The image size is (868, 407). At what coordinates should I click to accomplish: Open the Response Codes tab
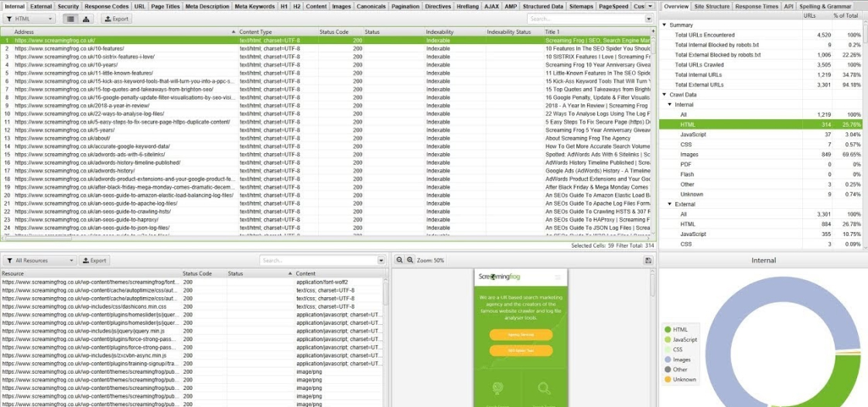tap(106, 6)
